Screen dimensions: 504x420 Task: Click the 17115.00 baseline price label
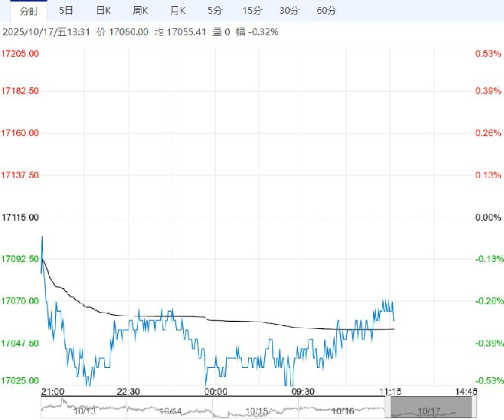click(21, 218)
